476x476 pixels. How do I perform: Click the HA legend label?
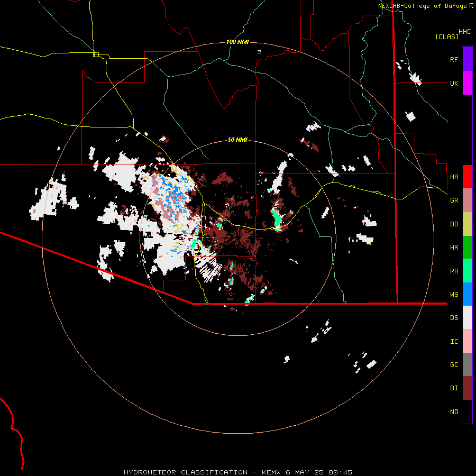pyautogui.click(x=454, y=177)
